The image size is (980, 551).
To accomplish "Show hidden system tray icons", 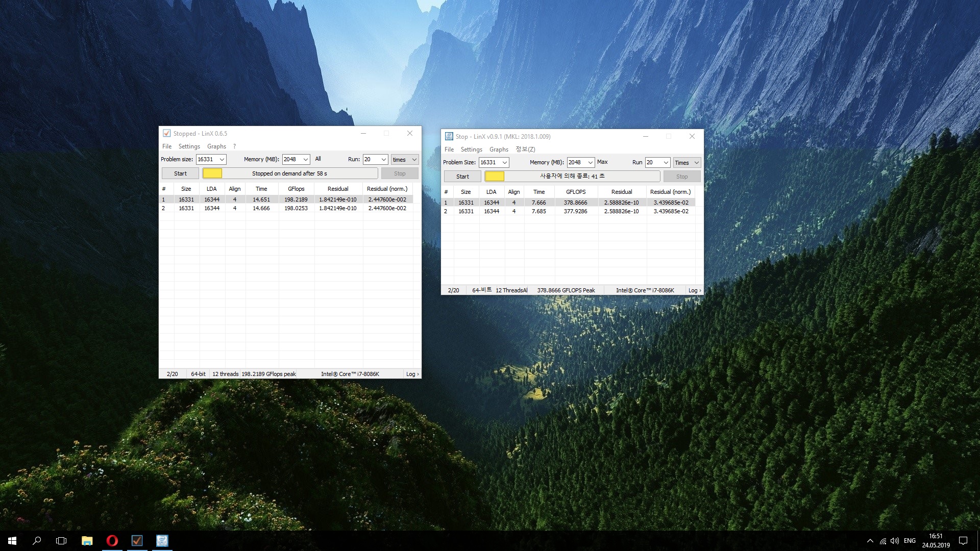I will [x=870, y=541].
